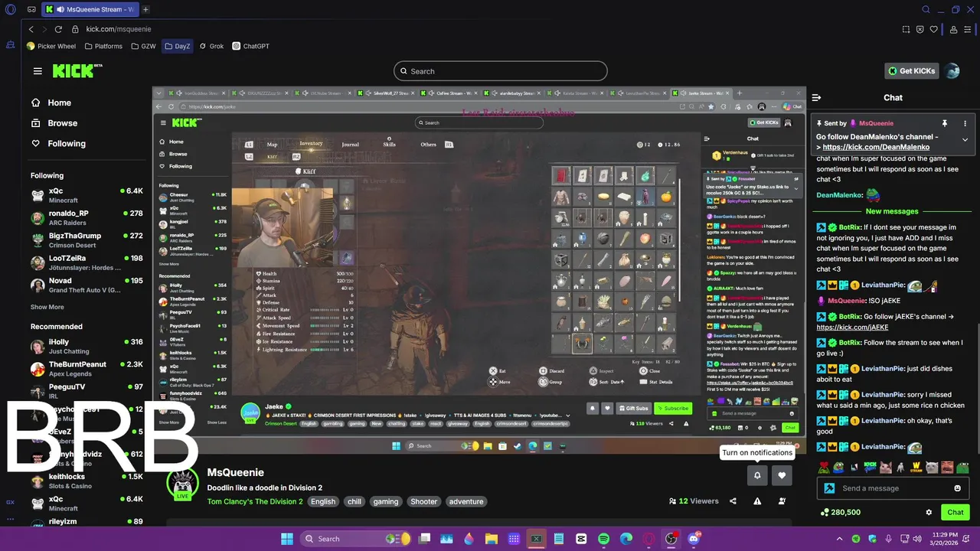Click MsQueenie's live avatar

[x=182, y=484]
